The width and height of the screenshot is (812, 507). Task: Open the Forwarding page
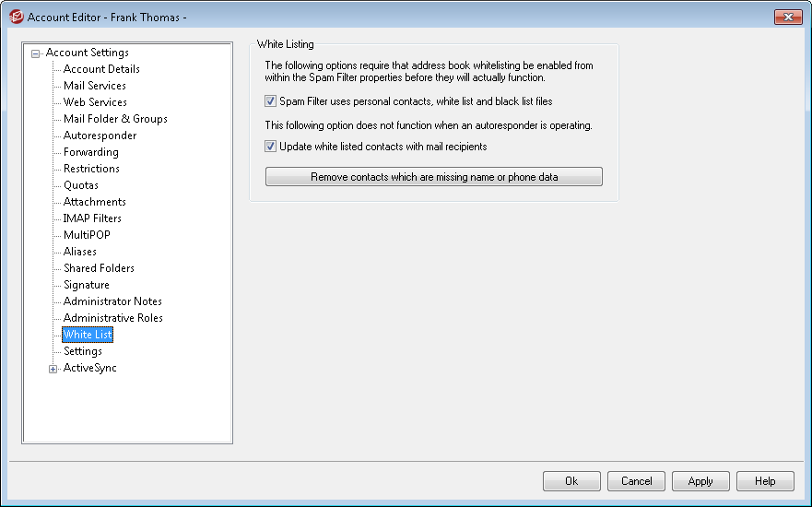(x=91, y=152)
